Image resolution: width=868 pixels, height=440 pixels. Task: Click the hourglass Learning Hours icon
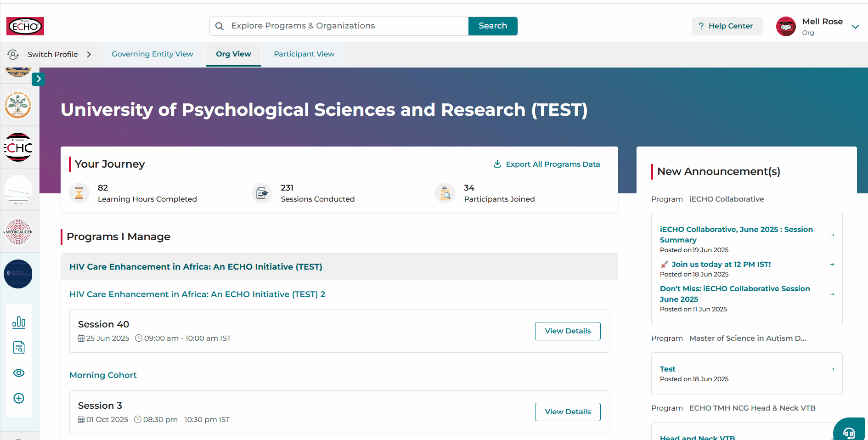point(79,193)
